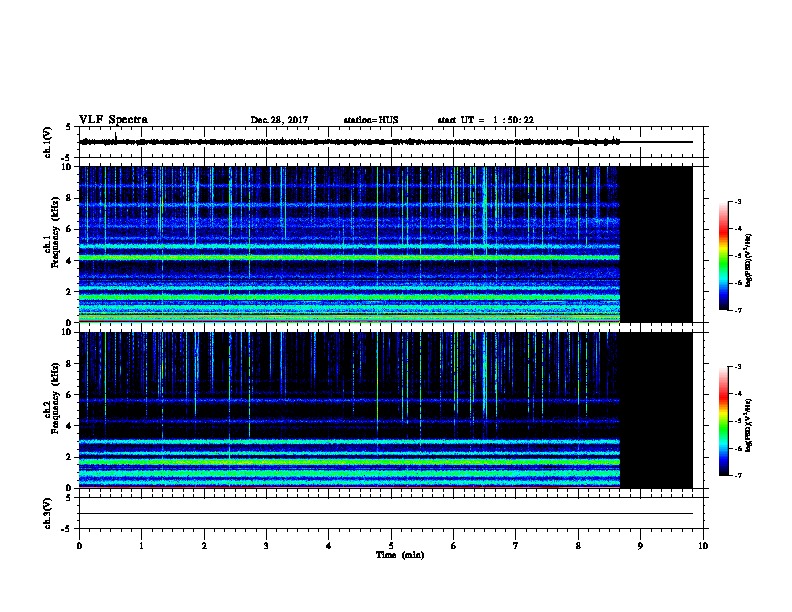
Task: Click time axis tick label 7
Action: tap(516, 546)
